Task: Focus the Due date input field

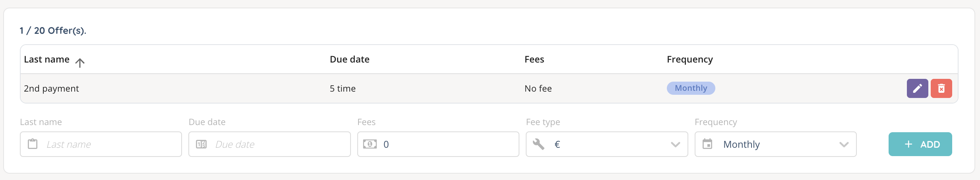Action: 278,144
